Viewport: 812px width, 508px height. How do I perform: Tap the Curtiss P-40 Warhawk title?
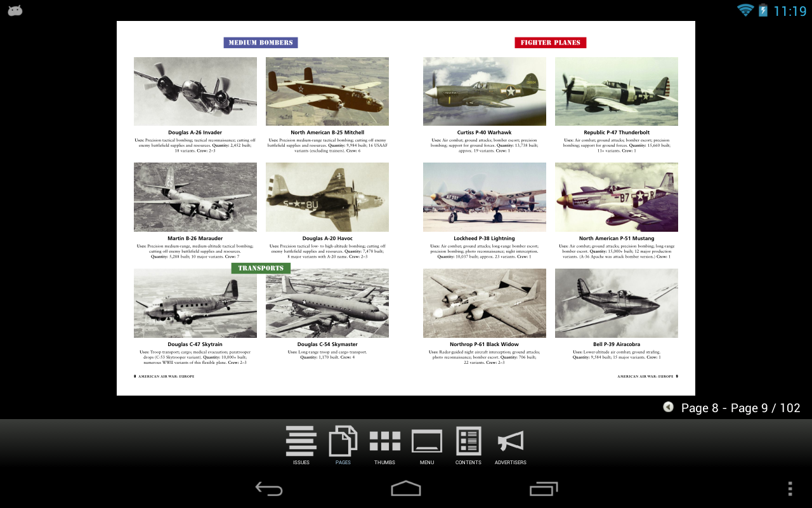click(x=485, y=133)
